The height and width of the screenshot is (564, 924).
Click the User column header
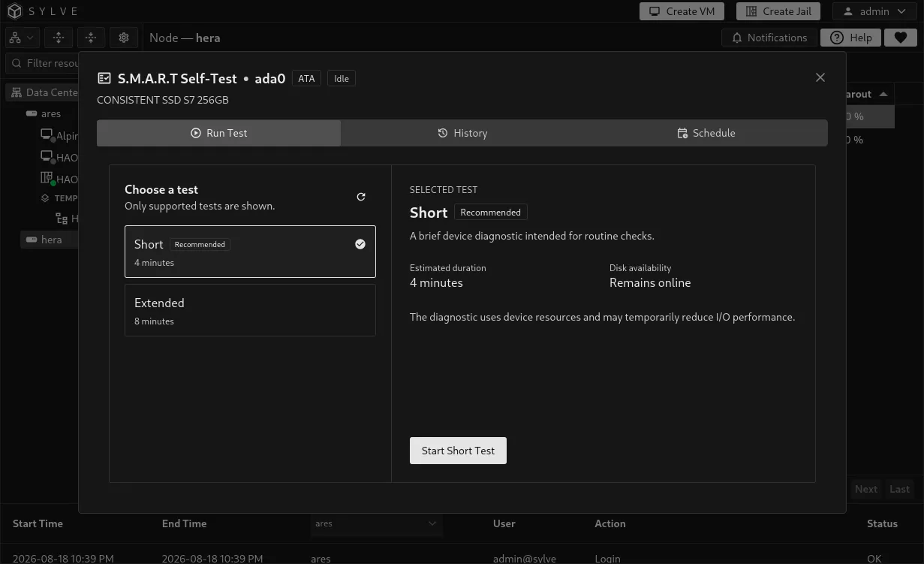504,523
